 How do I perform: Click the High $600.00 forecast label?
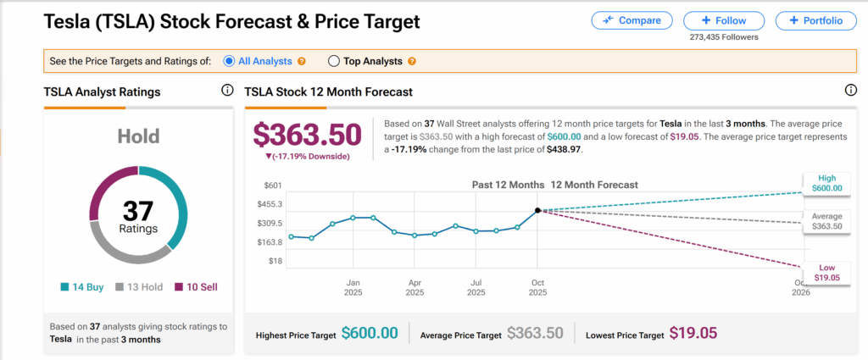click(x=825, y=183)
